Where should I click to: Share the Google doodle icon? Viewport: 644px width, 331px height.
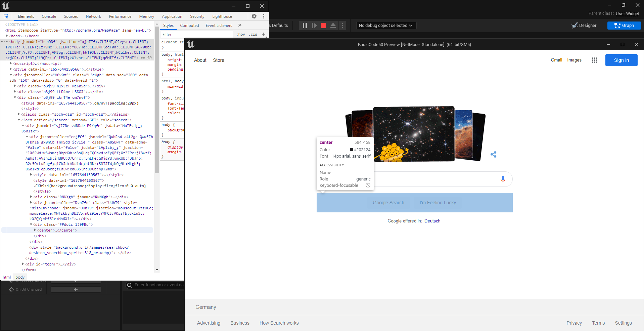[493, 154]
